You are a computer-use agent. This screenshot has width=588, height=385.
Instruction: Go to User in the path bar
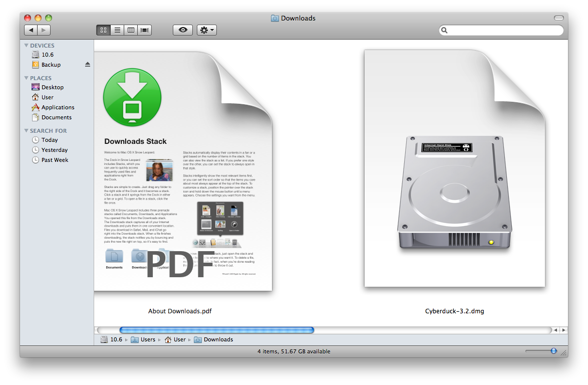point(175,339)
